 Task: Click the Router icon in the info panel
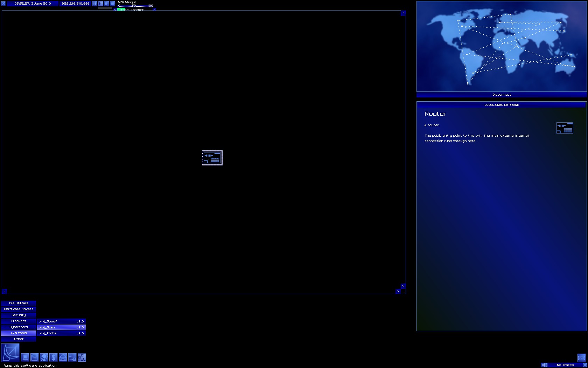click(565, 128)
